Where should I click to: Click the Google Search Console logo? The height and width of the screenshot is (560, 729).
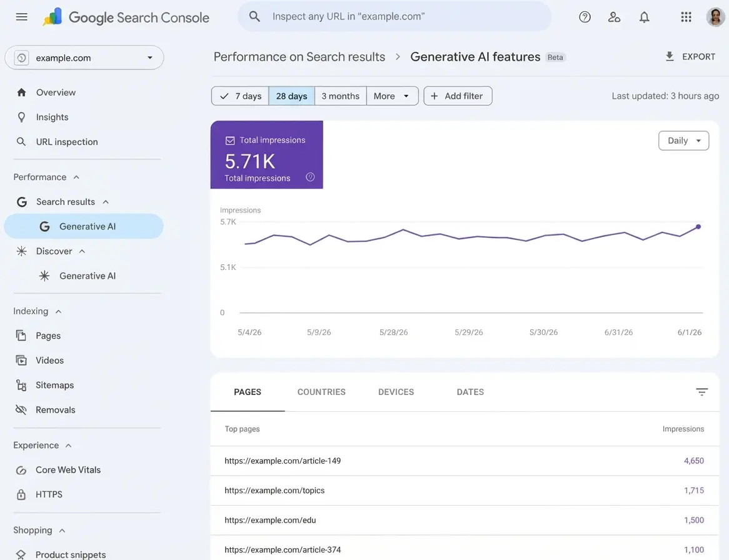tap(126, 17)
